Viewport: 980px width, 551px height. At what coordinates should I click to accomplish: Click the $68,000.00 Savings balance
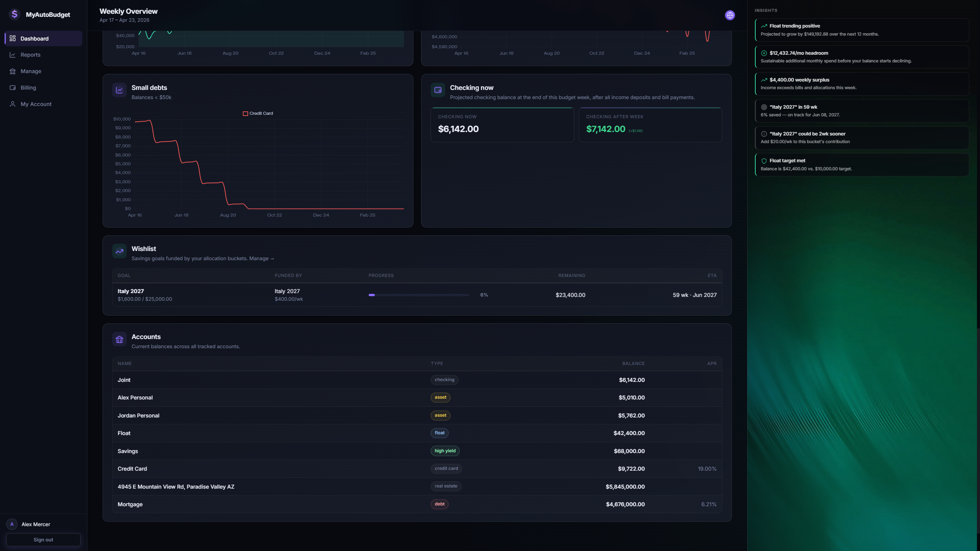629,451
